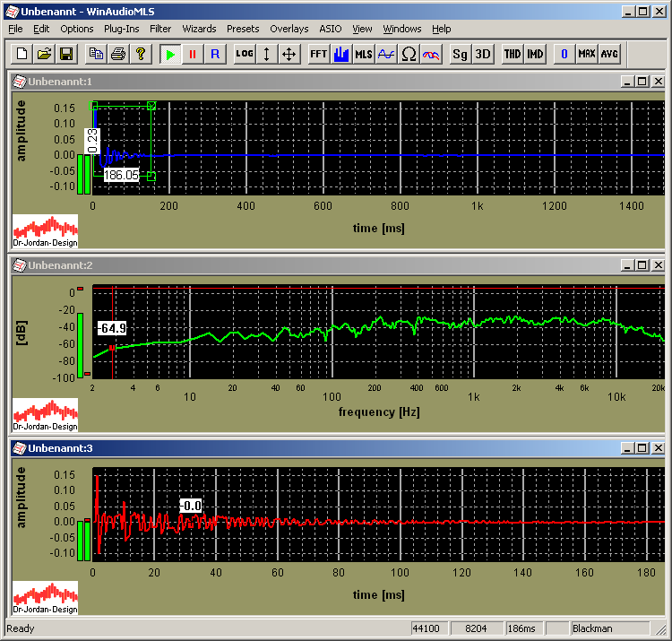Start measurement with the green play button
The width and height of the screenshot is (672, 641).
(170, 54)
